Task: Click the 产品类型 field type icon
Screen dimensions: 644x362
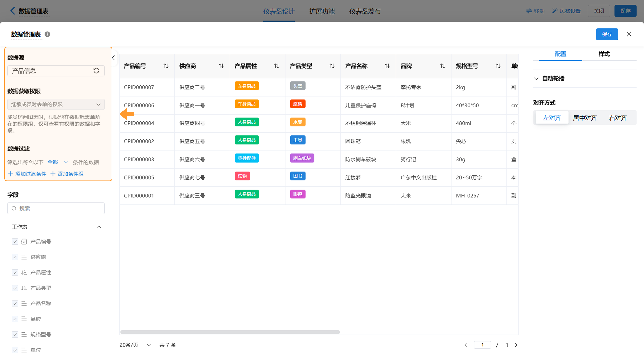Action: [24, 288]
